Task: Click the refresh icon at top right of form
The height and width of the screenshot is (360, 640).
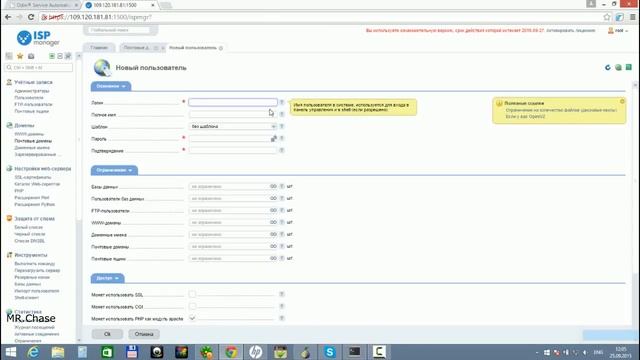Action: coord(608,67)
